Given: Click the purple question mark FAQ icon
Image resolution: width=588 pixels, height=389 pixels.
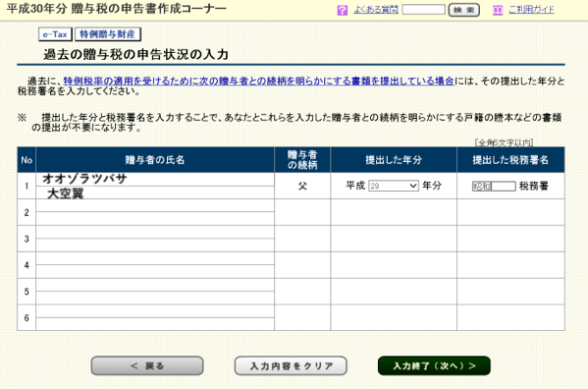Looking at the screenshot, I should click(x=342, y=10).
